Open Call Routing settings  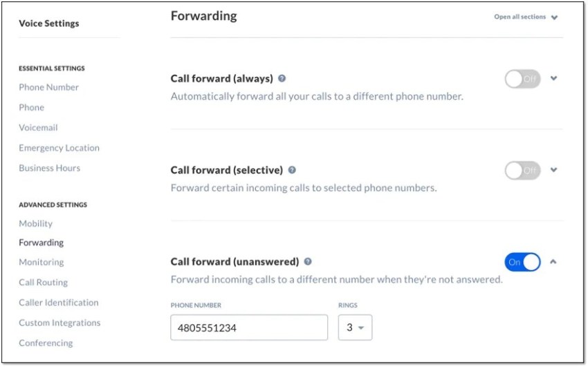pyautogui.click(x=44, y=283)
